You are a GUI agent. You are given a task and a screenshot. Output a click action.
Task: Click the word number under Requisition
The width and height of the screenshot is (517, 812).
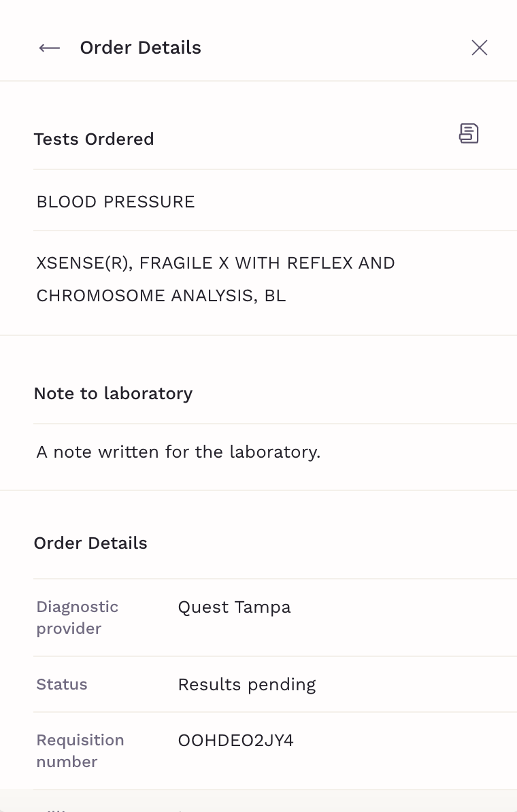[x=67, y=762]
